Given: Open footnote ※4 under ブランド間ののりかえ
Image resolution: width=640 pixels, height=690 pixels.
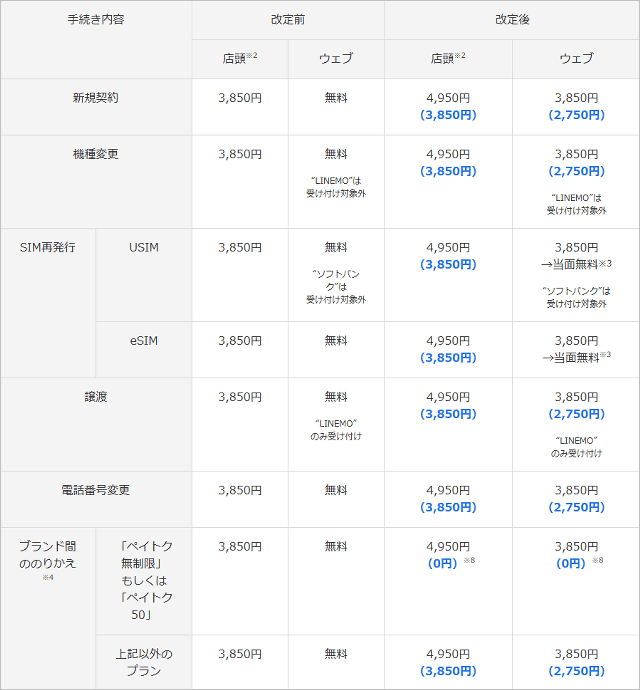Looking at the screenshot, I should point(47,578).
